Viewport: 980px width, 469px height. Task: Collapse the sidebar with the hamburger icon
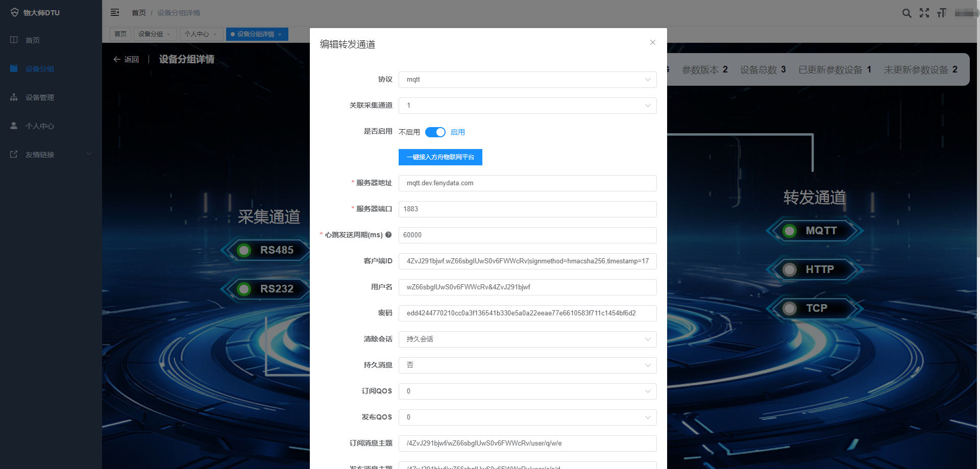pyautogui.click(x=115, y=12)
